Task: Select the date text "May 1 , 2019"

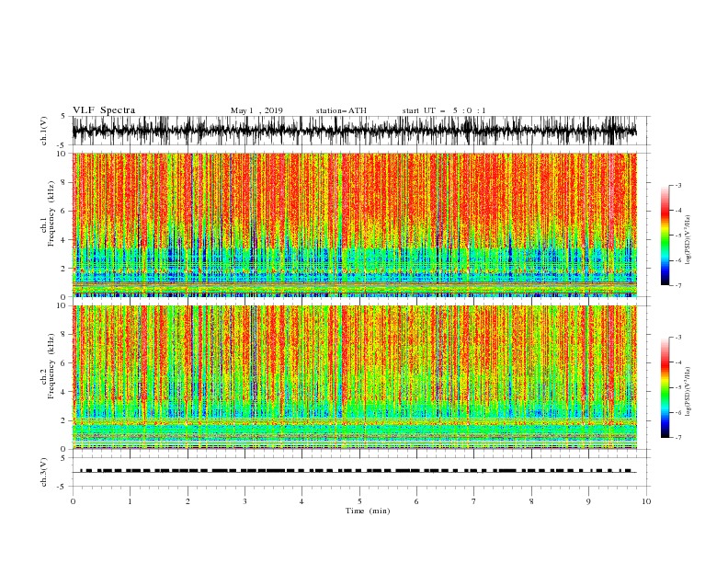Action: tap(256, 110)
